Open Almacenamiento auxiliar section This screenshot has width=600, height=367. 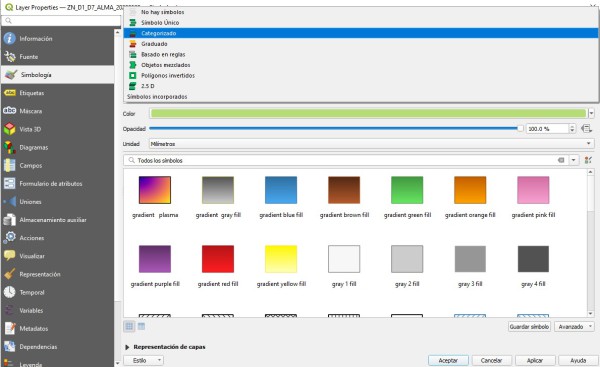[x=57, y=220]
